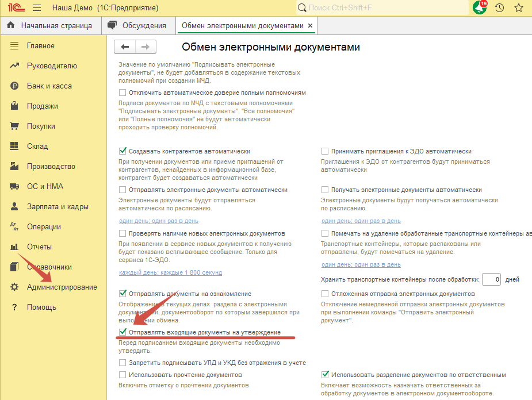Click the forward navigation arrow

click(146, 47)
